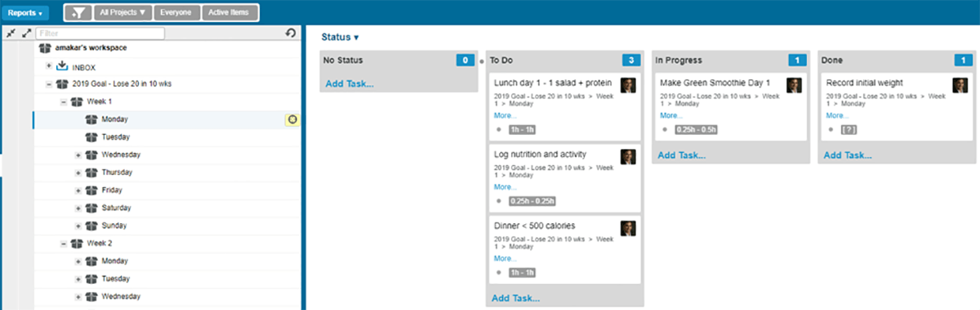Click avatar on Make Green Smoothie card
This screenshot has height=310, width=980.
pyautogui.click(x=794, y=86)
